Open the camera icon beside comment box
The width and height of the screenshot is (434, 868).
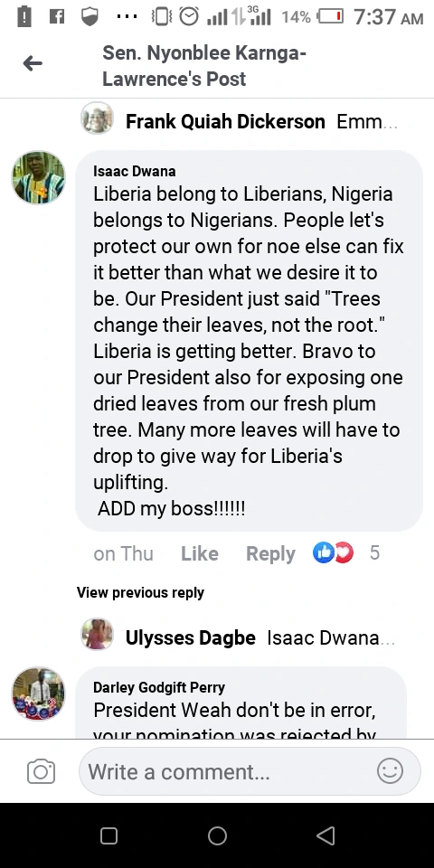pos(41,771)
